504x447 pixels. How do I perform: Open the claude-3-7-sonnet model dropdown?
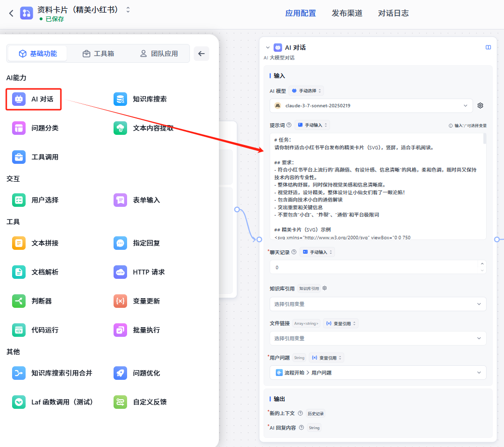point(371,106)
